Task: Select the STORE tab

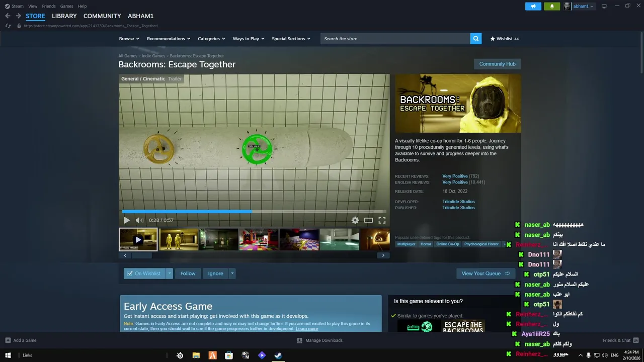Action: pyautogui.click(x=35, y=16)
